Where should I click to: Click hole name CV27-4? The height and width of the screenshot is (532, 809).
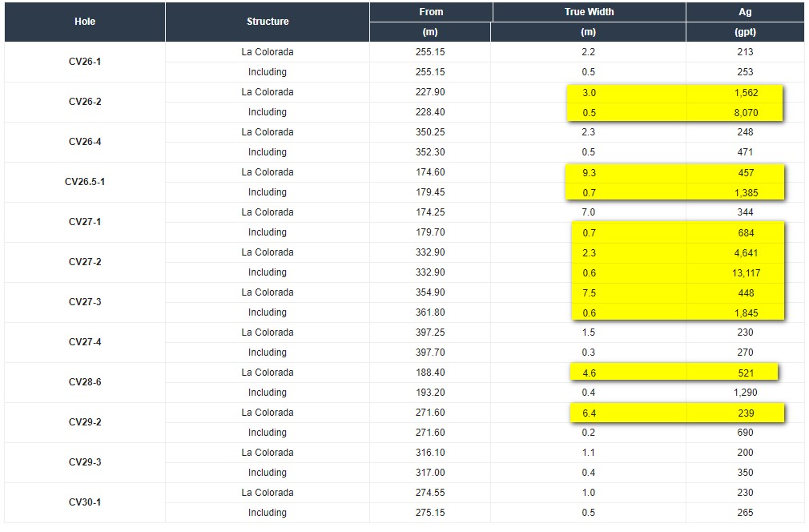point(85,342)
